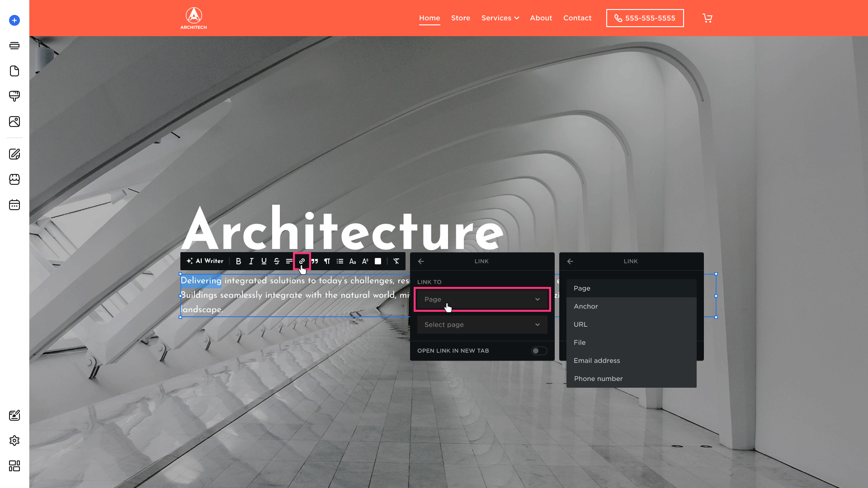The height and width of the screenshot is (488, 868).
Task: Go back from the left Link panel
Action: 421,261
